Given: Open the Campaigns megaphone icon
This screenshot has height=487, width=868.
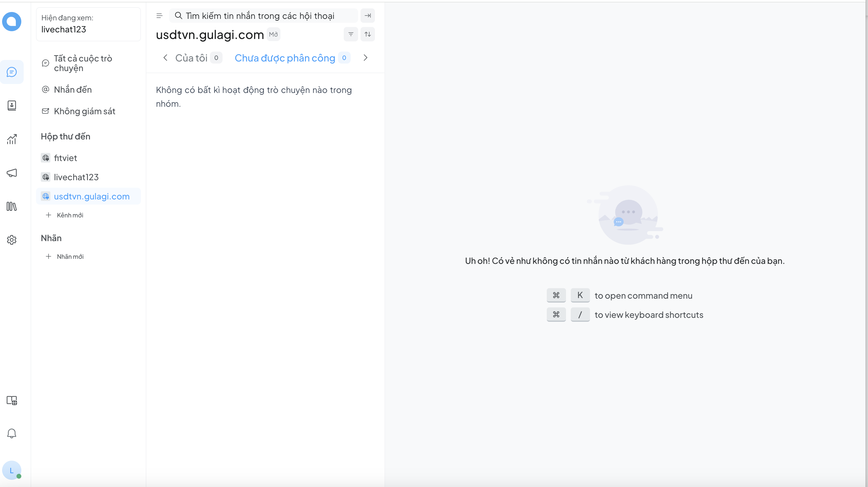Looking at the screenshot, I should pos(12,173).
